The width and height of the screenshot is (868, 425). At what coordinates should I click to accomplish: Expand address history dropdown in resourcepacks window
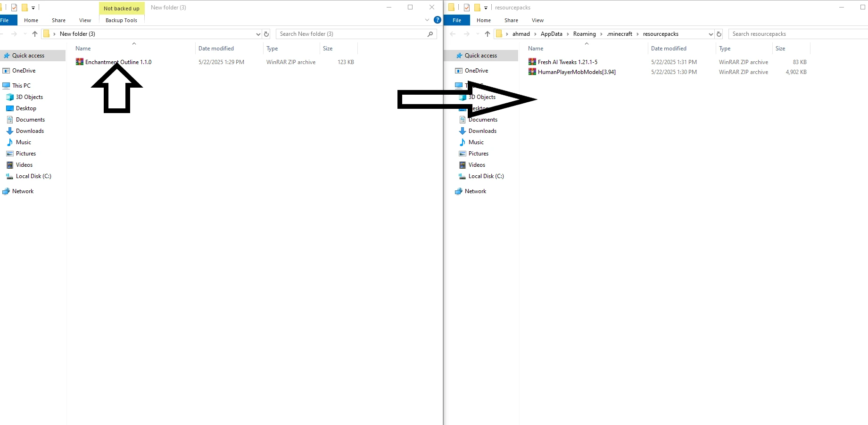(x=711, y=34)
